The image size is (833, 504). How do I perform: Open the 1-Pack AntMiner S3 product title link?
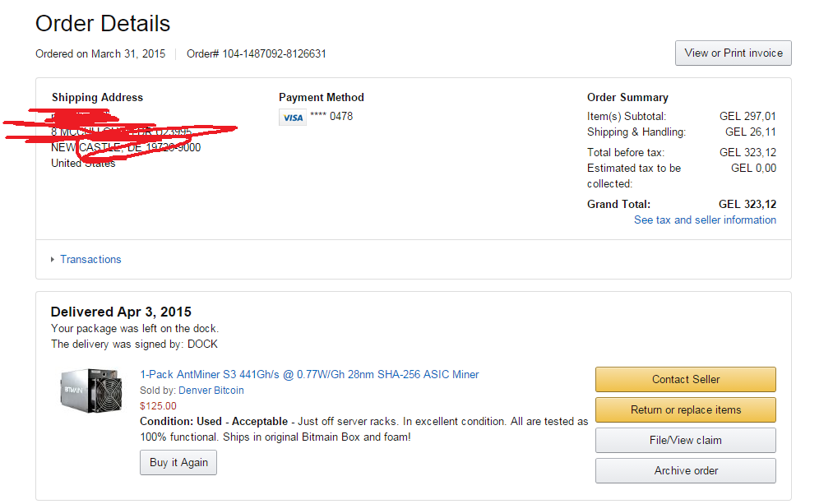309,374
